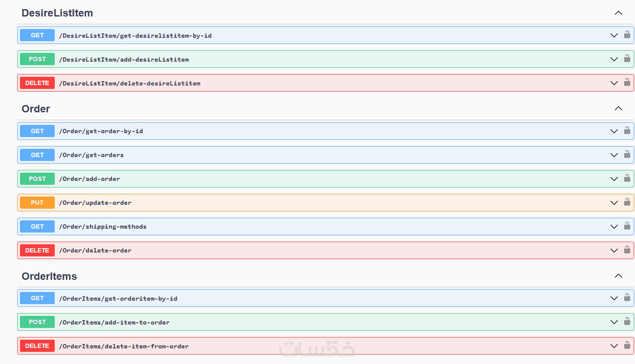Click the Order section heading
Viewport: 635px width, 364px height.
click(36, 109)
